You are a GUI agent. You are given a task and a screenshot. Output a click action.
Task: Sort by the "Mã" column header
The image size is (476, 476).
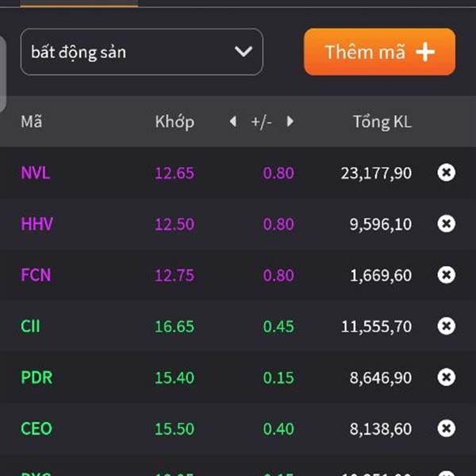(x=32, y=121)
